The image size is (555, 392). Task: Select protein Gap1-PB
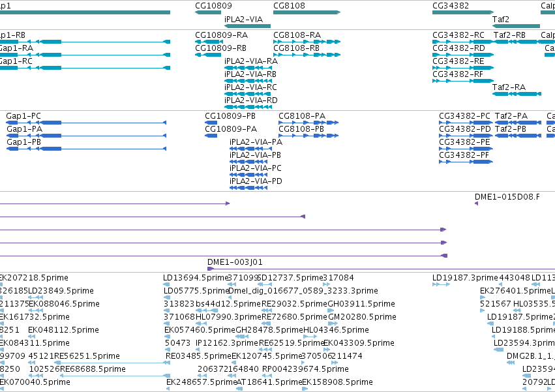(23, 142)
